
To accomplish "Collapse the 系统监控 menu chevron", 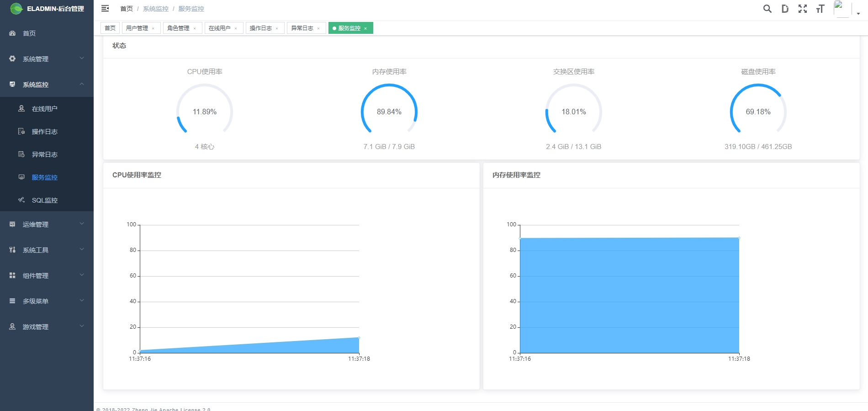I will click(x=82, y=84).
